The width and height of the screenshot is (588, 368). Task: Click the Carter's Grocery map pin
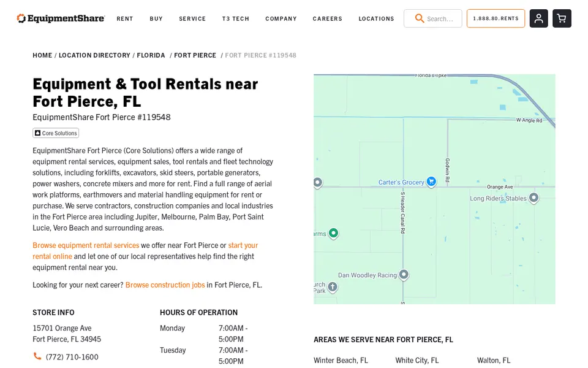[x=431, y=182]
